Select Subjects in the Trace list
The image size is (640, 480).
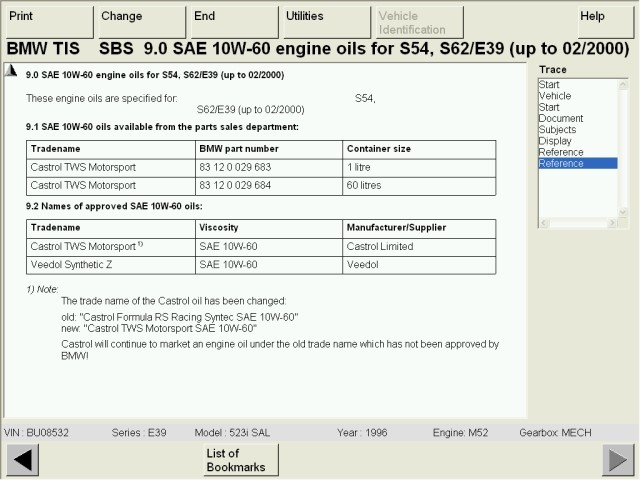coord(557,130)
